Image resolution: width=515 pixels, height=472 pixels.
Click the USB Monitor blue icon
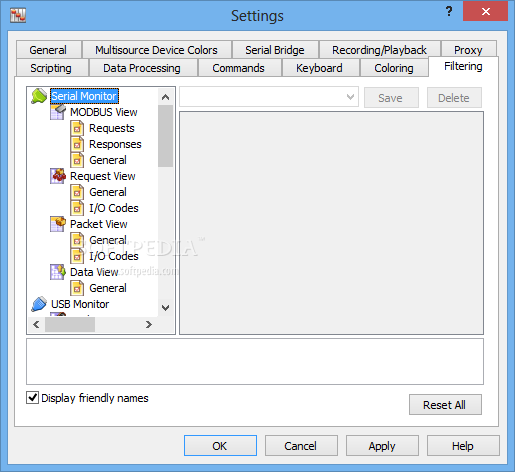tap(39, 304)
